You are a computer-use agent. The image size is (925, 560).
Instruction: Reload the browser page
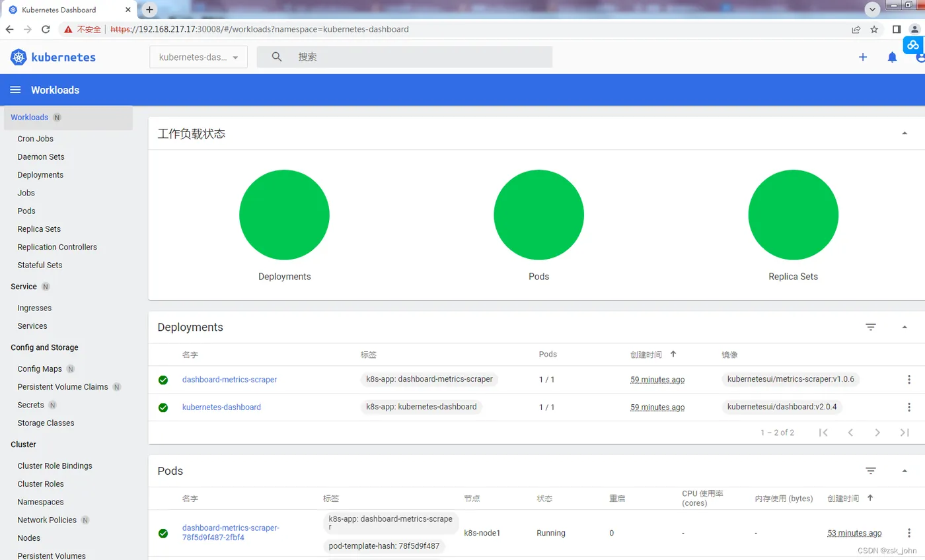(46, 29)
